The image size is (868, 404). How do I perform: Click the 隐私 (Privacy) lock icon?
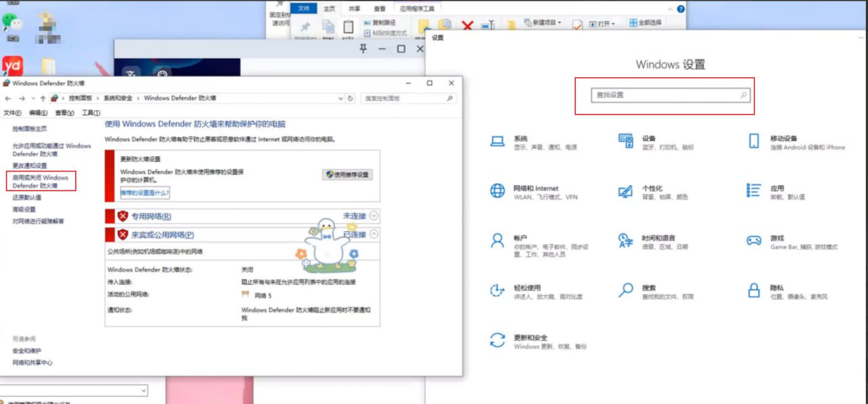(x=753, y=291)
